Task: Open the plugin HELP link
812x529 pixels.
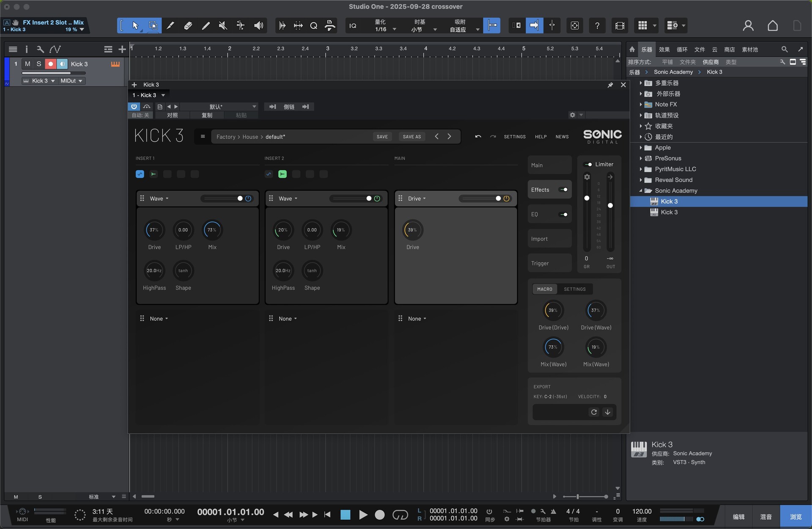Action: pyautogui.click(x=540, y=137)
